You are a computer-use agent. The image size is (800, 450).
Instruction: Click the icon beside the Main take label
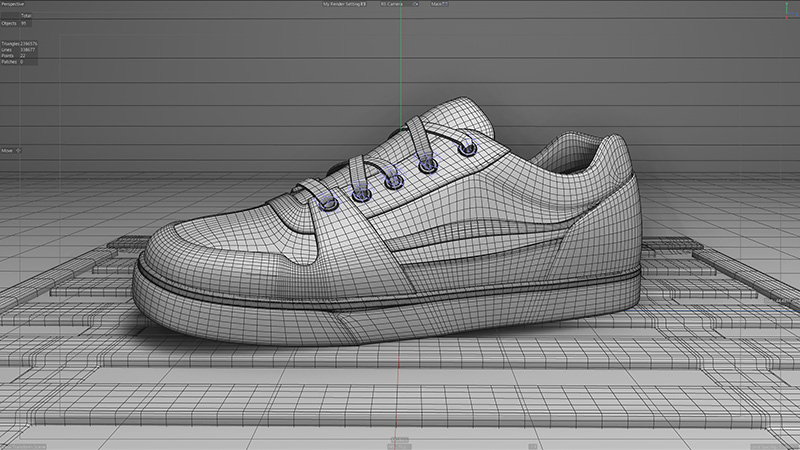[446, 4]
